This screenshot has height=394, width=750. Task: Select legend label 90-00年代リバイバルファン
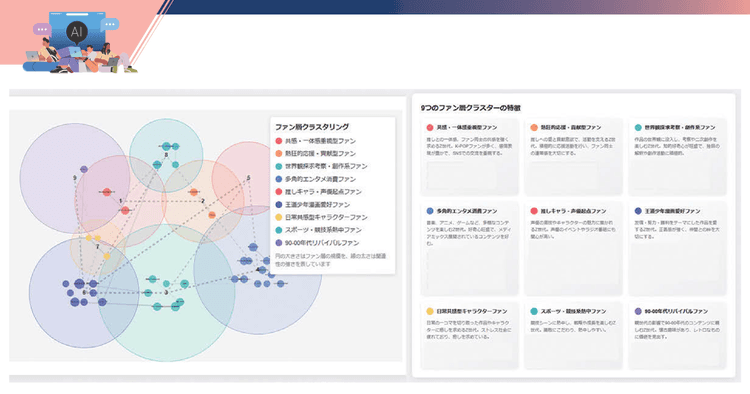(x=322, y=243)
